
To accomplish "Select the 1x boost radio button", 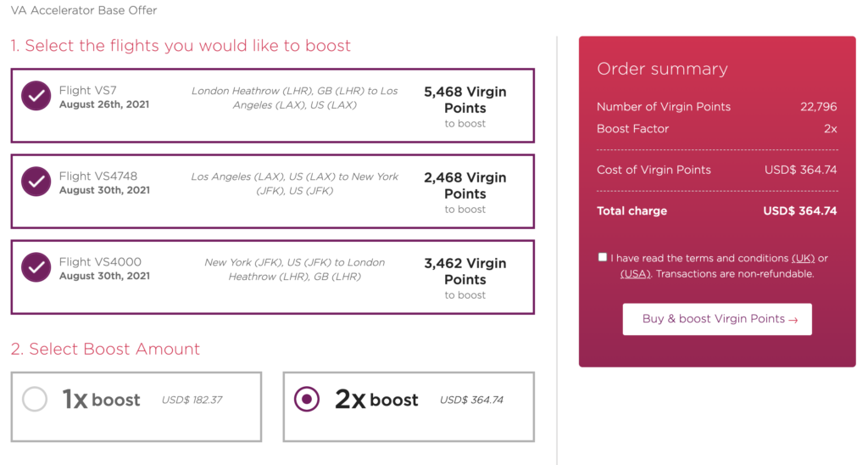I will point(34,399).
